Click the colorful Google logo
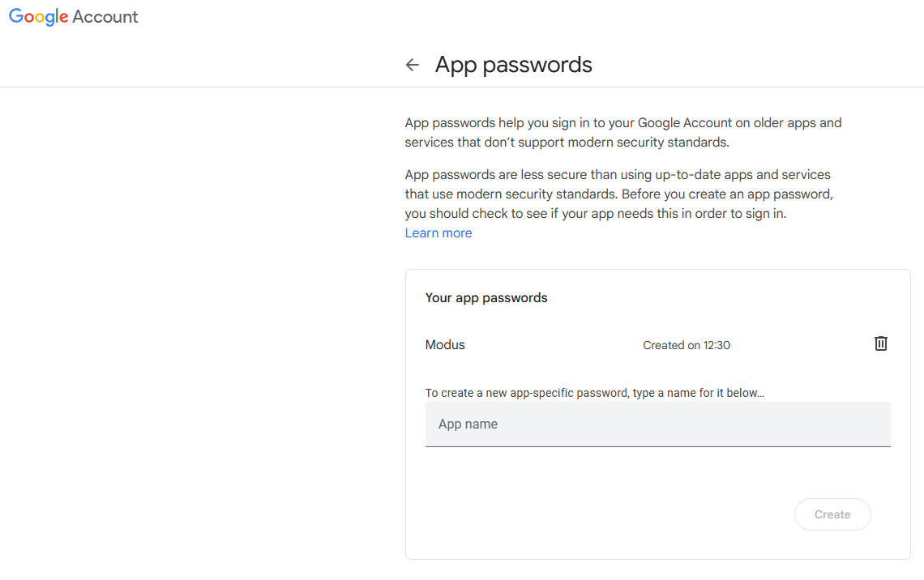The image size is (924, 580). coord(38,17)
